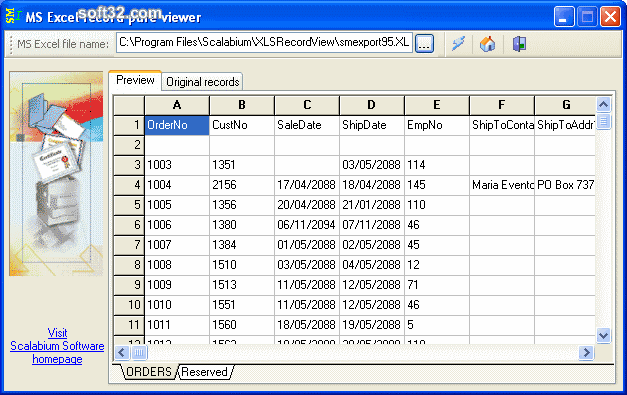627x395 pixels.
Task: Click order number 1011 cell
Action: point(177,325)
